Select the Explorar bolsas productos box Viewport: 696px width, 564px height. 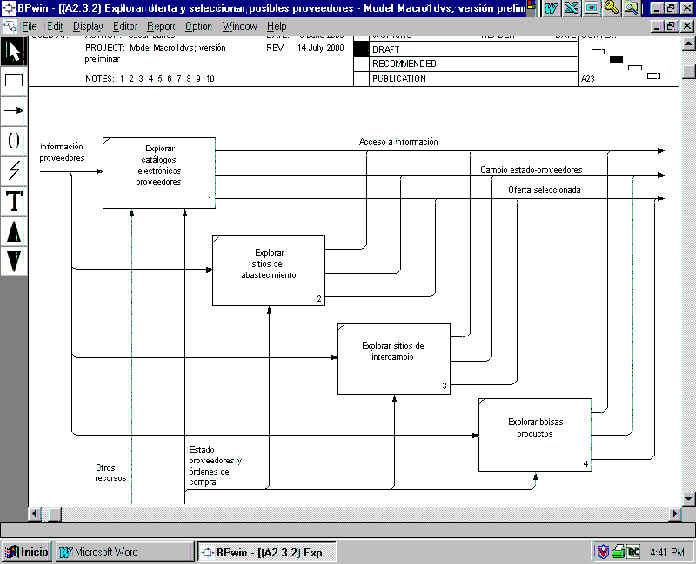pos(535,435)
